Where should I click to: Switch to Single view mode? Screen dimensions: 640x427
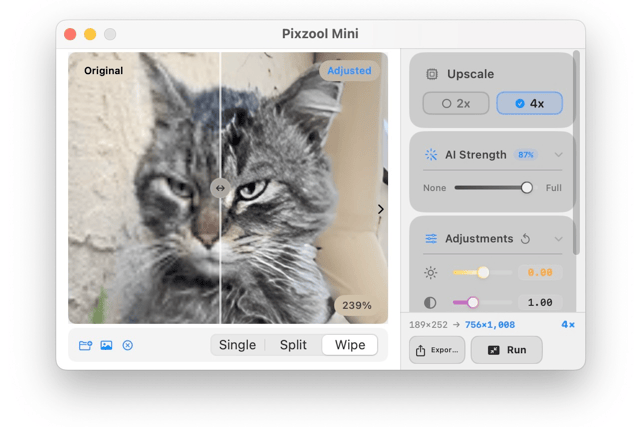pyautogui.click(x=237, y=345)
